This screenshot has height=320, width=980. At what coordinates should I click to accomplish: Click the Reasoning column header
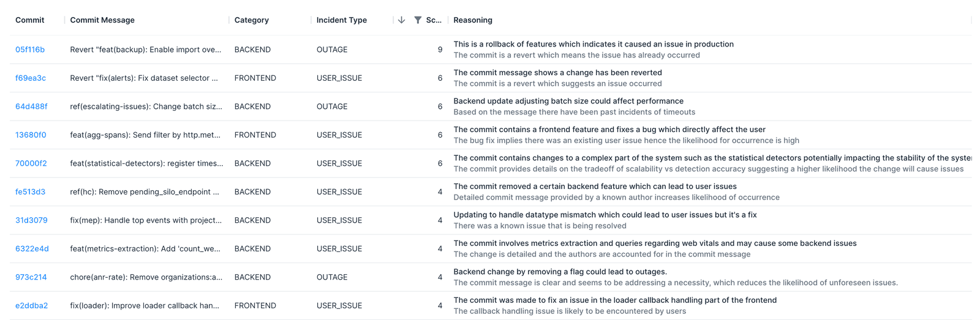(473, 20)
